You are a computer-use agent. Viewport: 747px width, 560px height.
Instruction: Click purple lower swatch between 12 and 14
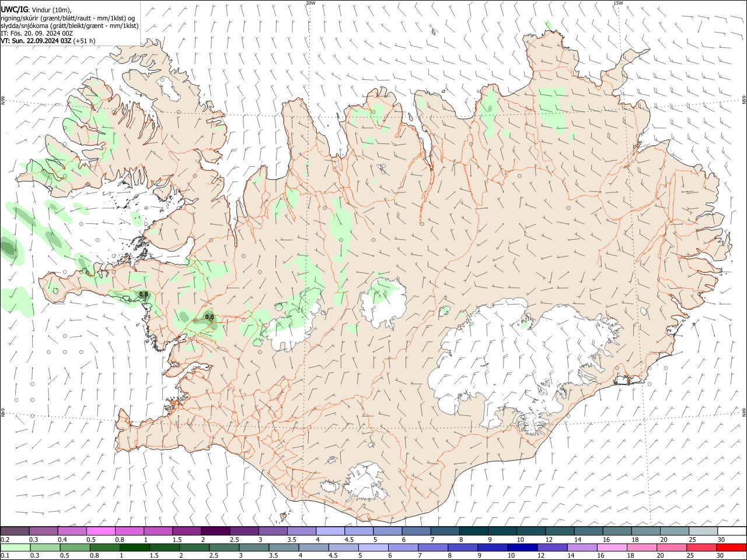coord(551,547)
